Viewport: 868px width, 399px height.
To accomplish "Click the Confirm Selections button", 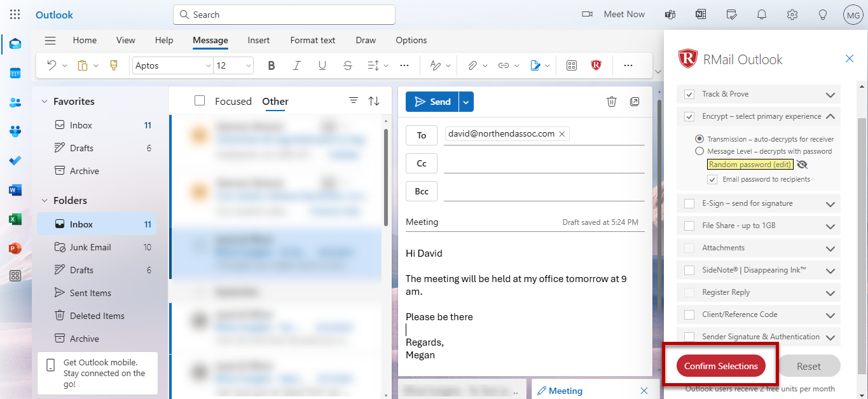I will (x=720, y=366).
